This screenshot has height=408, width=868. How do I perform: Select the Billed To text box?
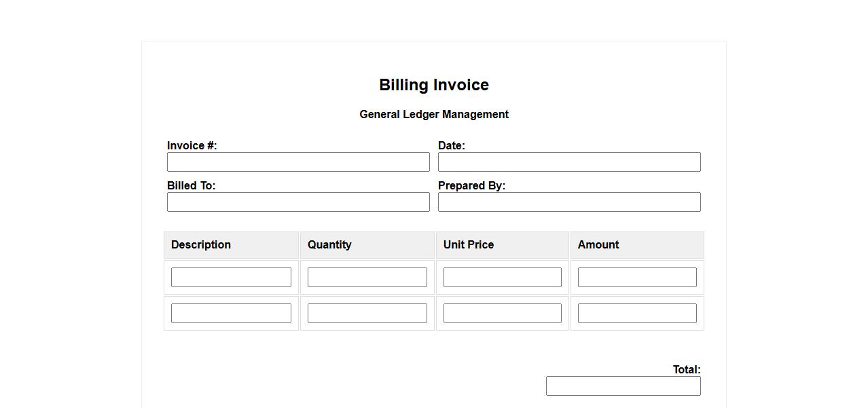pyautogui.click(x=298, y=202)
